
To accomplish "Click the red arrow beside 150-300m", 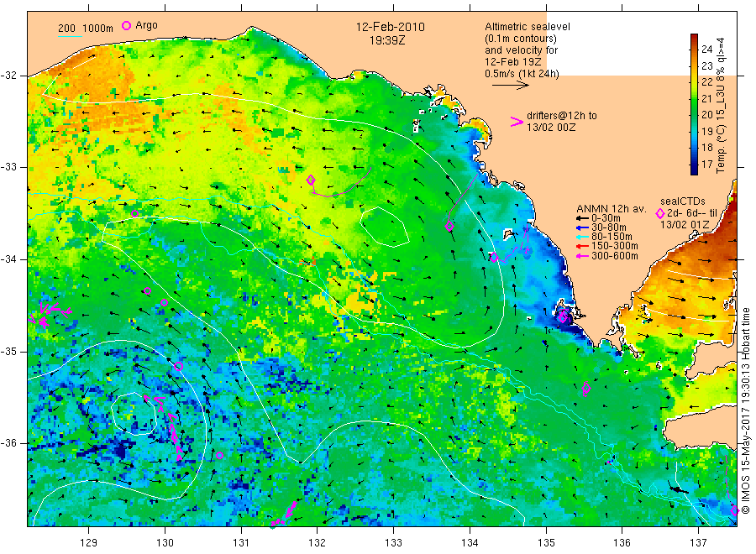I will click(582, 246).
